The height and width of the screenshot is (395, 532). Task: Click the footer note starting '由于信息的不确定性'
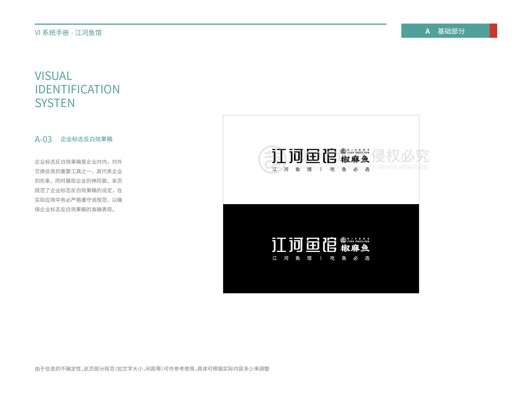(152, 369)
